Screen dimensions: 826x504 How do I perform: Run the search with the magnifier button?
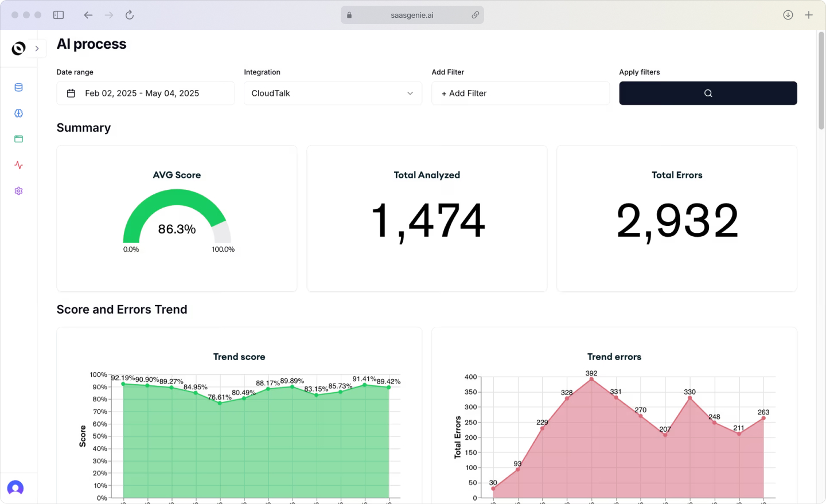point(708,93)
